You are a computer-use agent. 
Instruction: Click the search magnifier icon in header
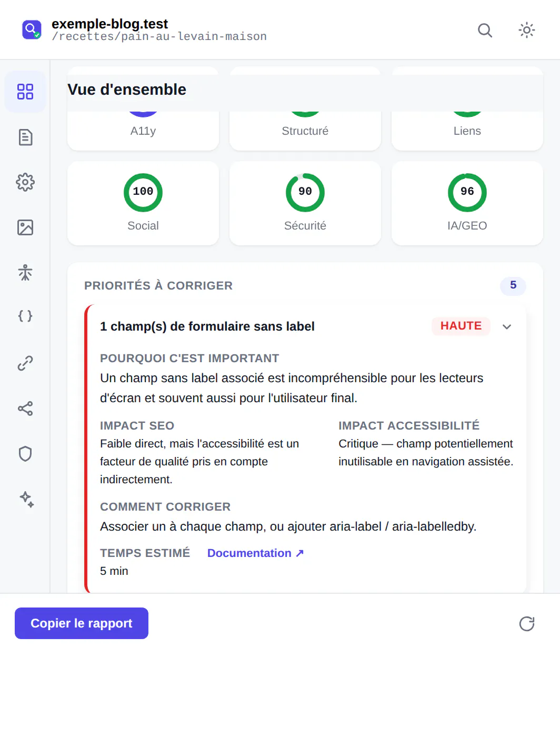[485, 31]
